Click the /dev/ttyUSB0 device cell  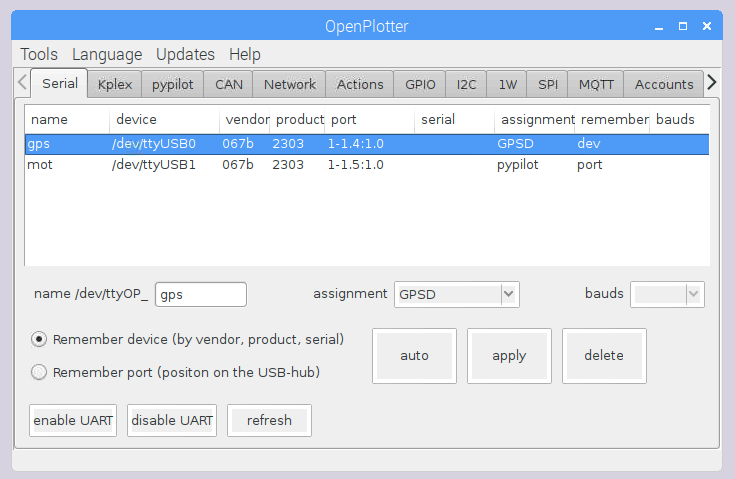(154, 144)
